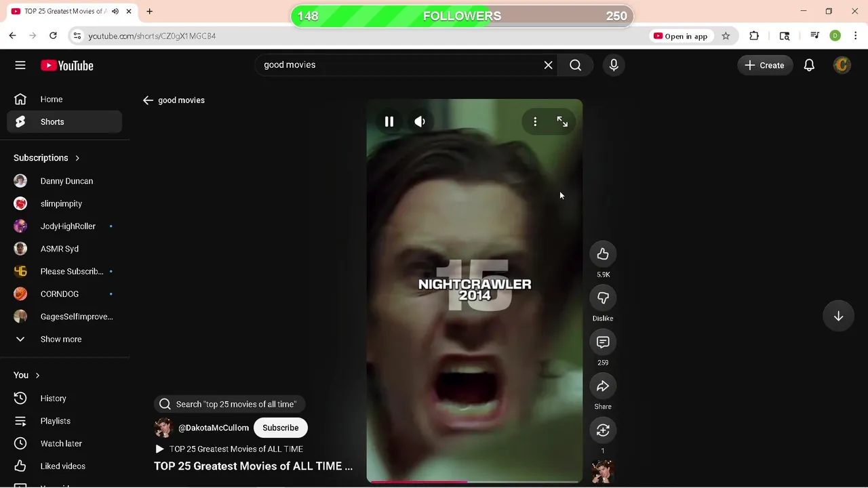Open the browser screenshot/search toolbar icon

[x=785, y=36]
